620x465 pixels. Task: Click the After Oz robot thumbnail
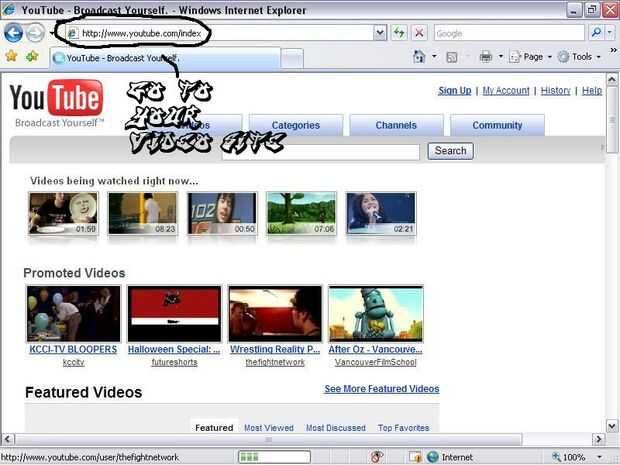[376, 314]
